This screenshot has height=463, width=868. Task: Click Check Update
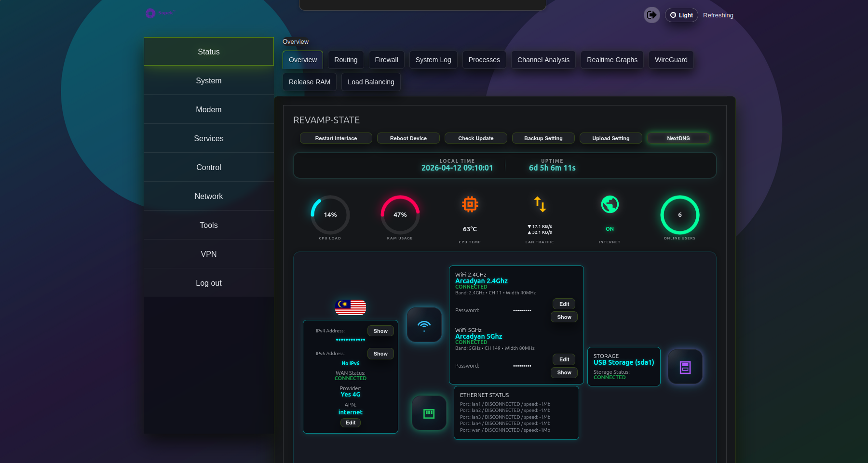click(x=475, y=138)
